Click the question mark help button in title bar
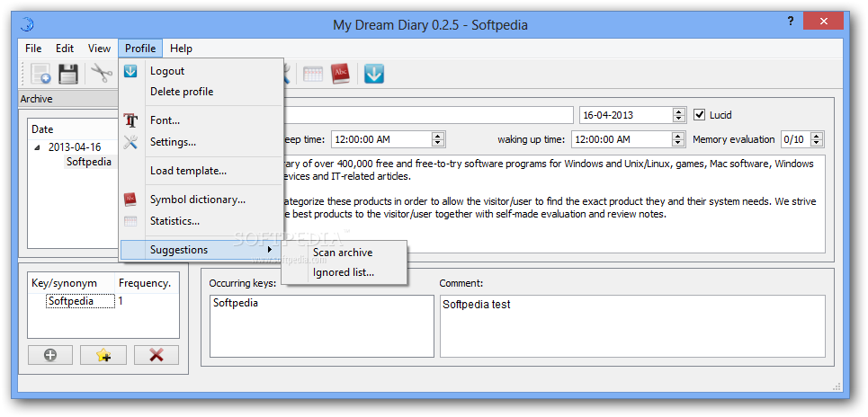Screen dimensions: 868x417 [790, 21]
